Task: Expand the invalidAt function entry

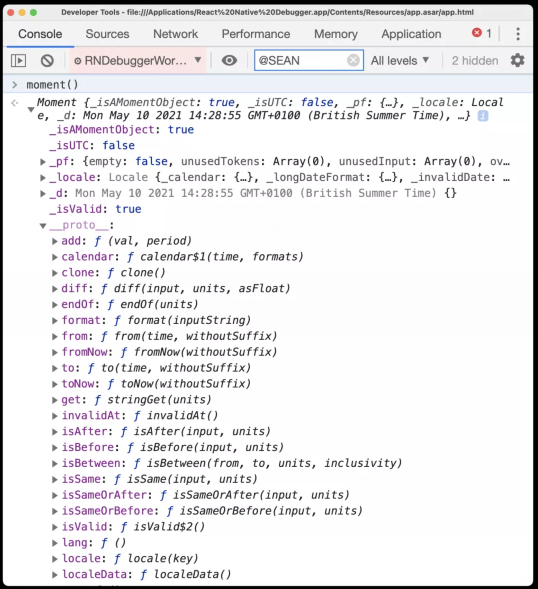Action: [x=55, y=416]
